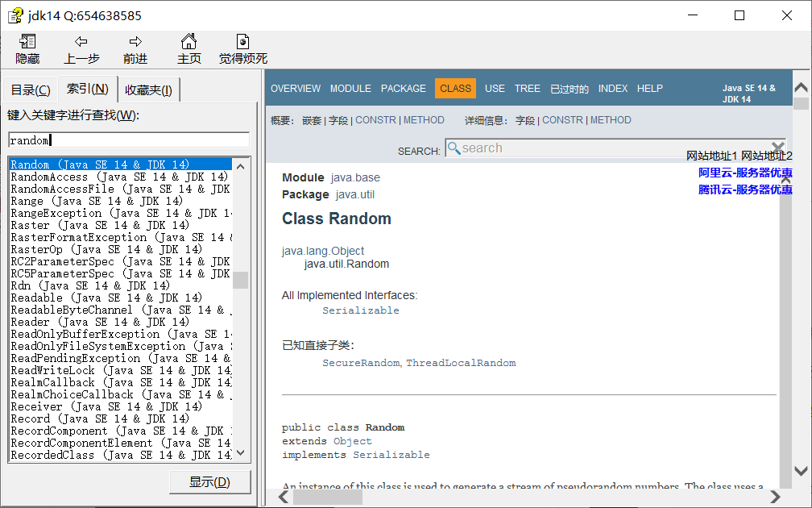Go forward with 前进 arrow icon
812x508 pixels.
135,41
